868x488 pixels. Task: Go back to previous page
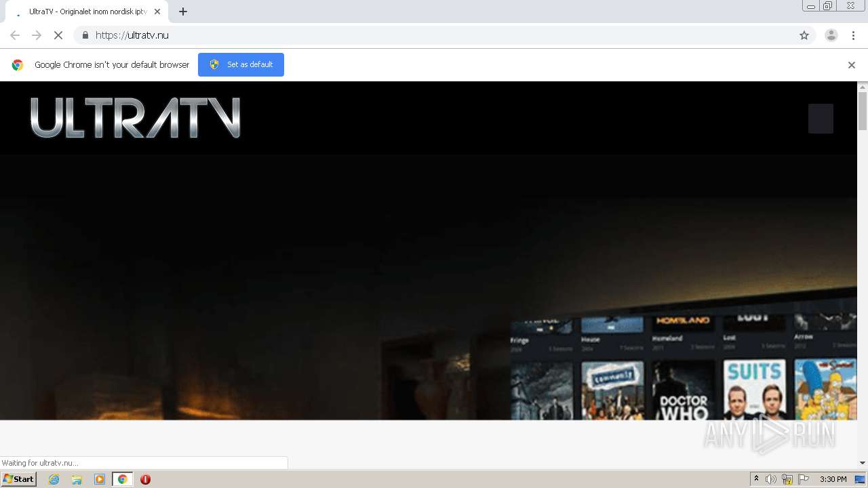pyautogui.click(x=15, y=35)
